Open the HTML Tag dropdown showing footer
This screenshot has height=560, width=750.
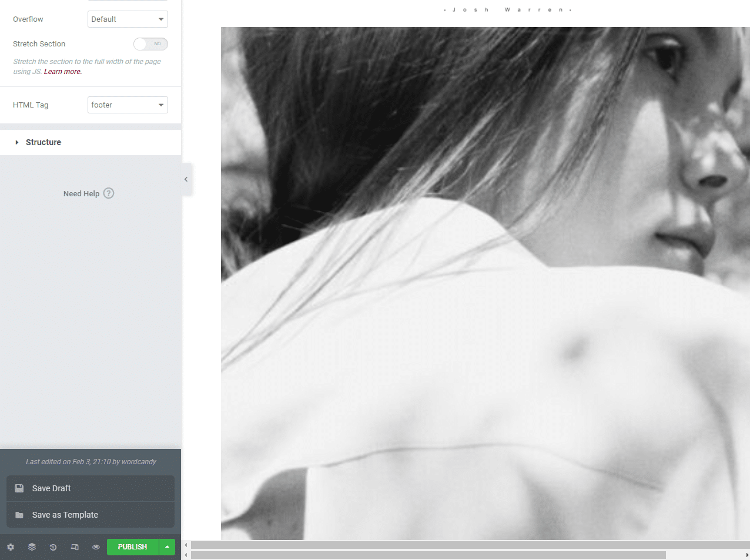pyautogui.click(x=128, y=105)
